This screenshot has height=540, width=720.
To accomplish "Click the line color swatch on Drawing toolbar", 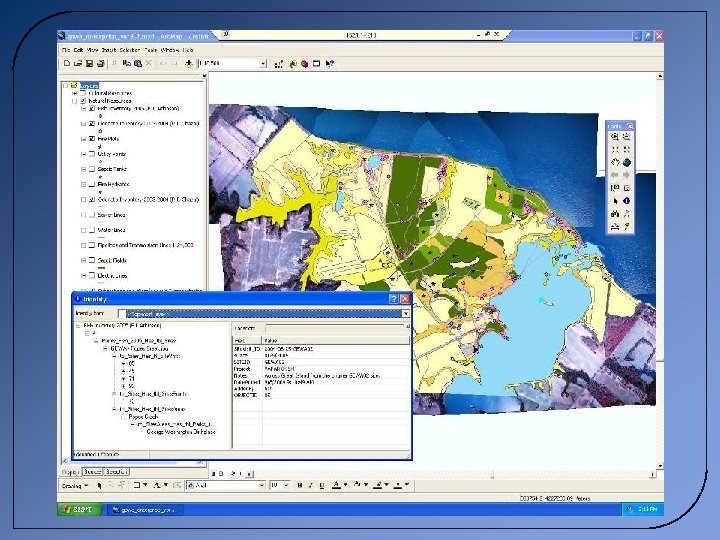I will (x=377, y=485).
